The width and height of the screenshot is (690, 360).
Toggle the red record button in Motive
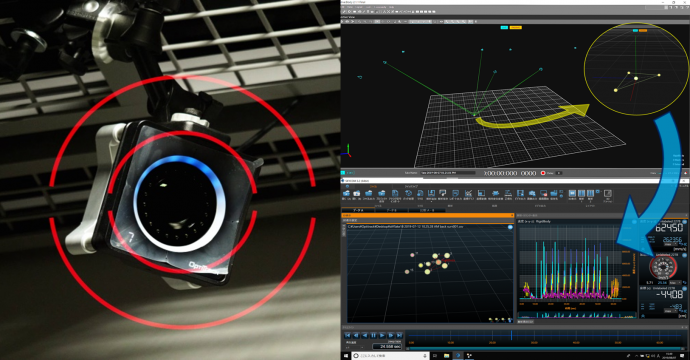[x=543, y=173]
